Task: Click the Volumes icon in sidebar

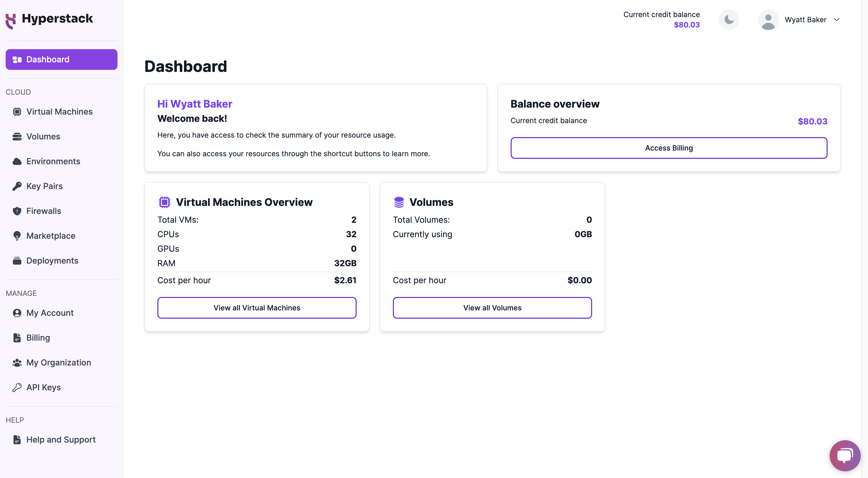Action: [x=17, y=136]
